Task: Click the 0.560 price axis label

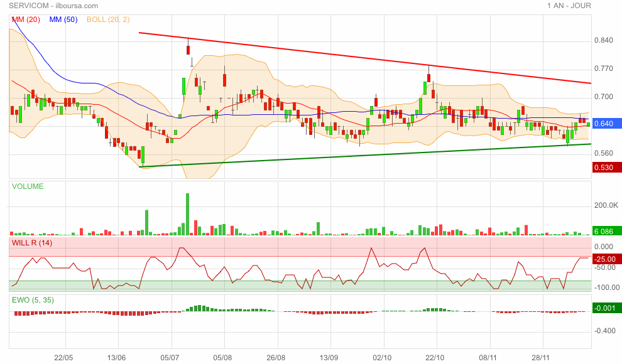Action: (603, 153)
